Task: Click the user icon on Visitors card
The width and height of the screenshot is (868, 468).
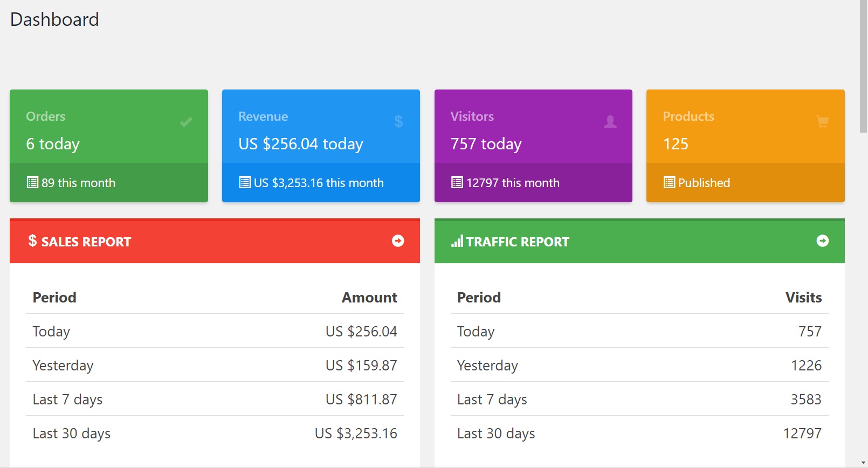Action: pyautogui.click(x=610, y=122)
